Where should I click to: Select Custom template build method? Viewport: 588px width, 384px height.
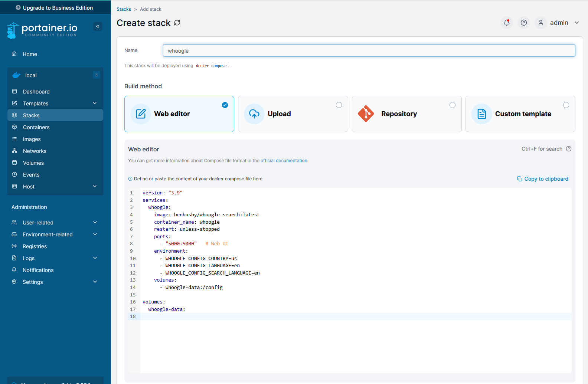[x=520, y=114]
